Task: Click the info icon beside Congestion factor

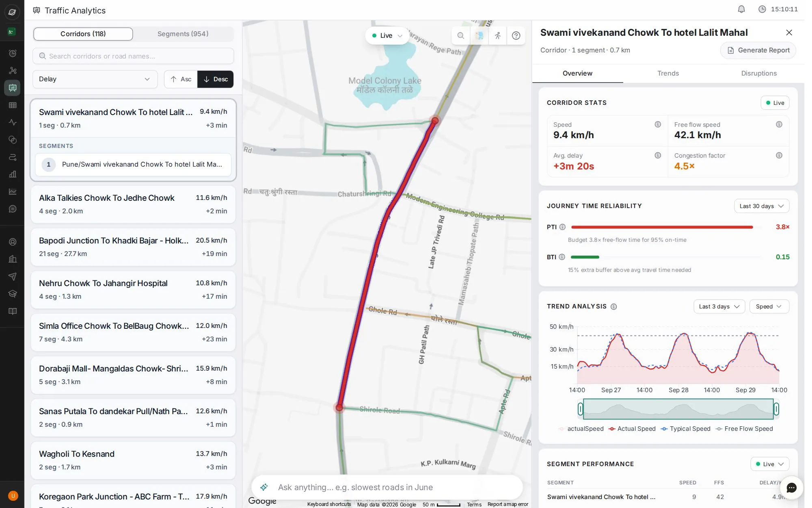Action: click(x=779, y=155)
